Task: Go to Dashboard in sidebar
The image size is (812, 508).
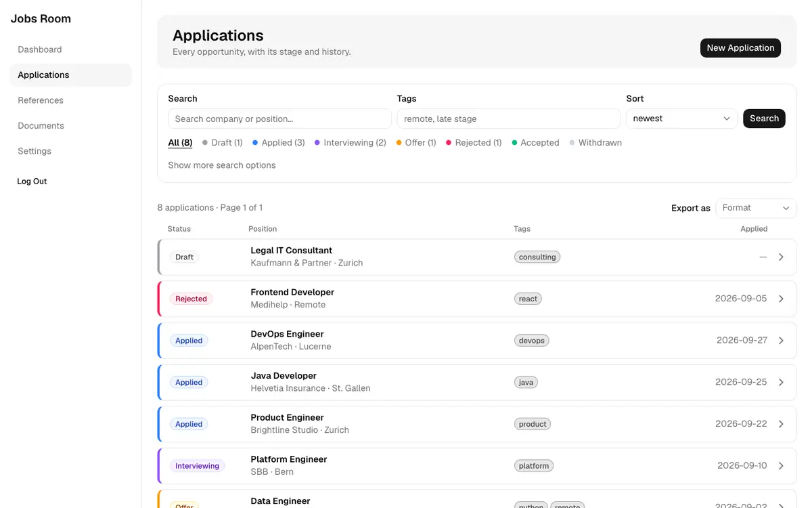Action: (39, 49)
